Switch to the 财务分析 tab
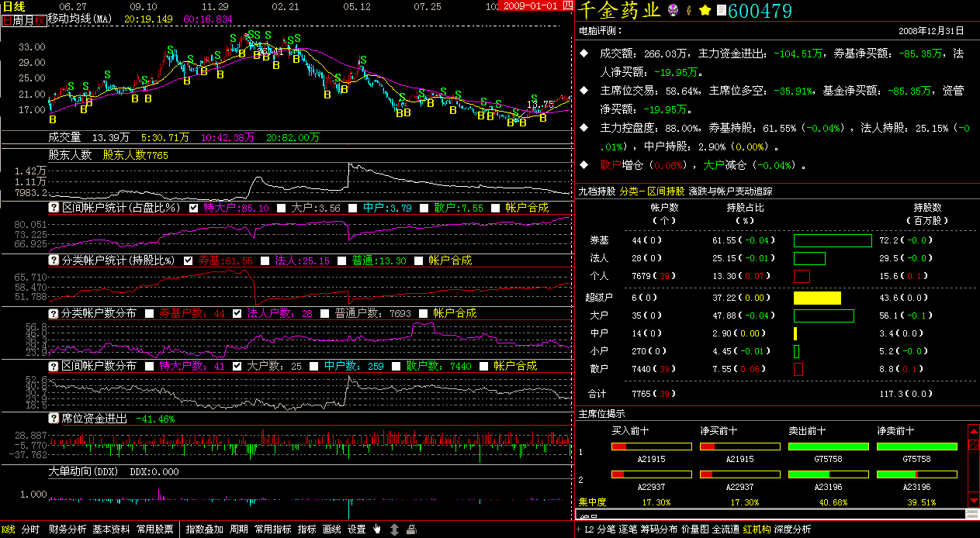980x538 pixels. (67, 529)
